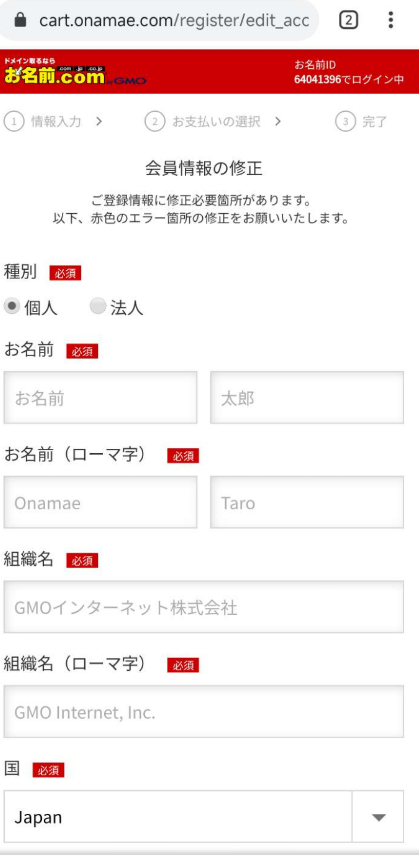
Task: Select the 個人 radio button
Action: tap(11, 306)
